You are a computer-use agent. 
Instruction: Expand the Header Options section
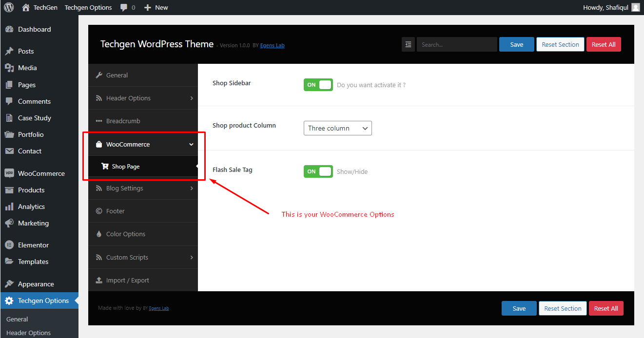click(143, 98)
